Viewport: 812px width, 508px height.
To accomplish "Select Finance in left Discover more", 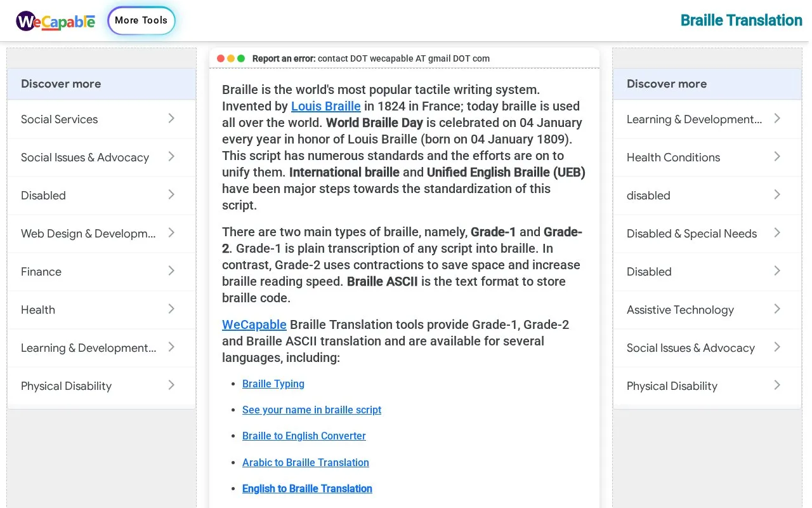I will pos(101,271).
